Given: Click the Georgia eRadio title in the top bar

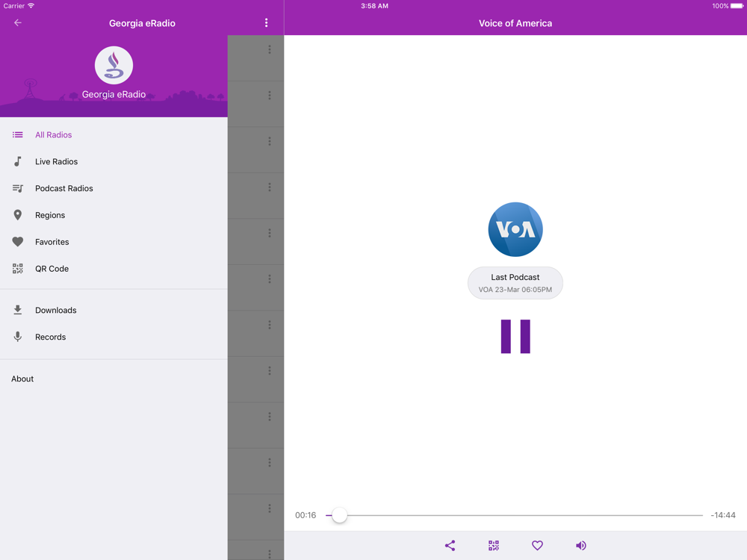Looking at the screenshot, I should [x=142, y=23].
